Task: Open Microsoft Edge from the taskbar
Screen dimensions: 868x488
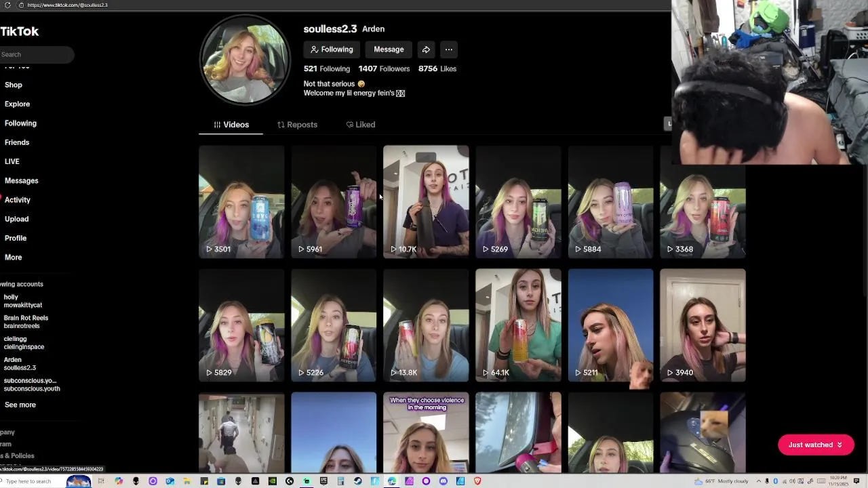Action: 392,481
